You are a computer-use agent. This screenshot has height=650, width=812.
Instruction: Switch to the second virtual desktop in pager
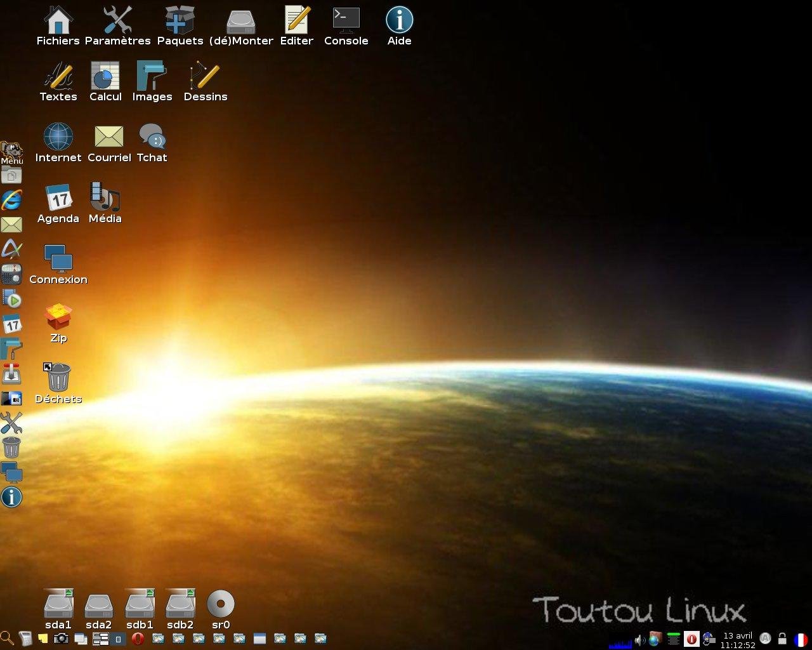pyautogui.click(x=117, y=639)
